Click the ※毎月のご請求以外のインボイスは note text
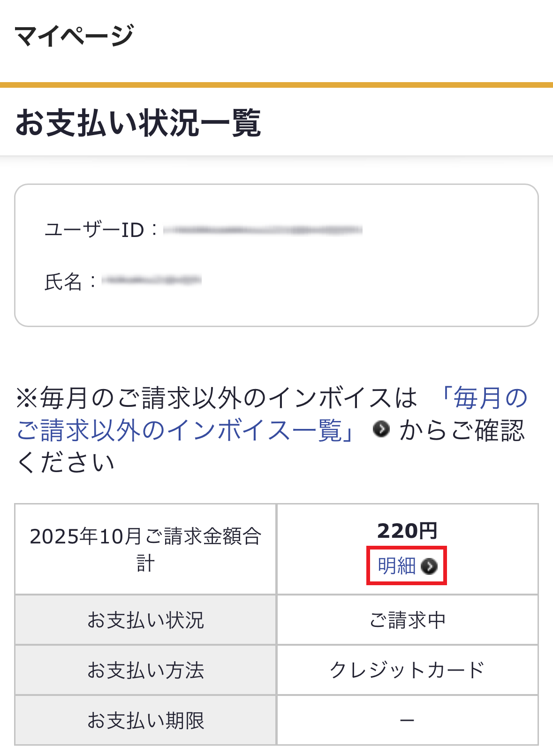553x756 pixels. pyautogui.click(x=216, y=398)
